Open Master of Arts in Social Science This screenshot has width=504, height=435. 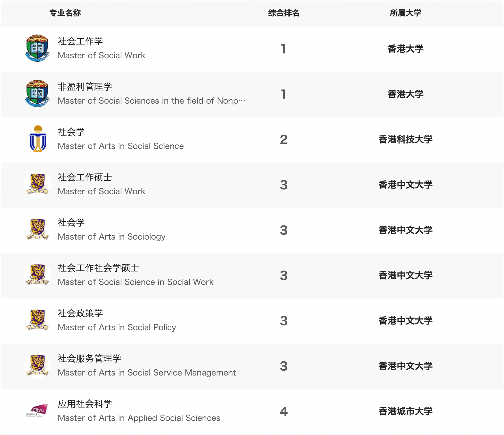[121, 146]
